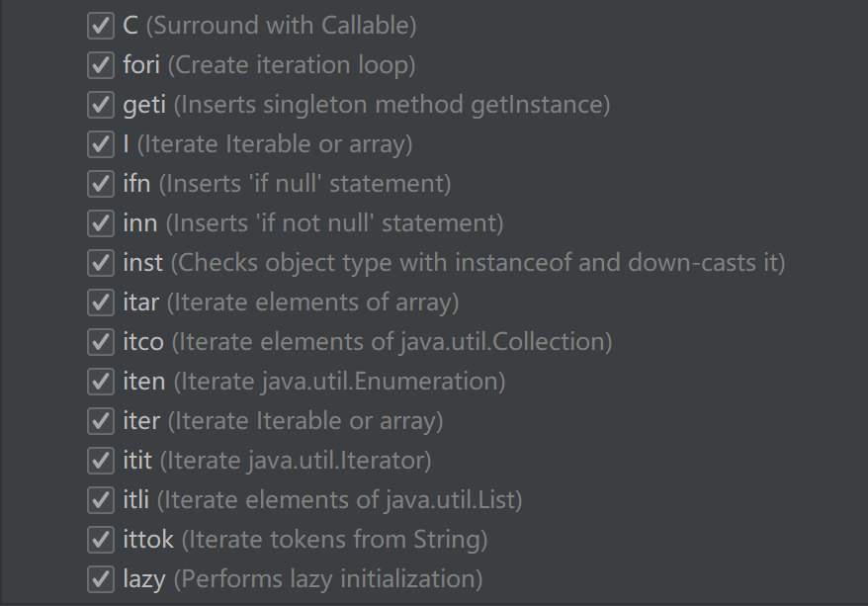Select the 'lazy' Performs lazy initialization entry

tap(326, 579)
